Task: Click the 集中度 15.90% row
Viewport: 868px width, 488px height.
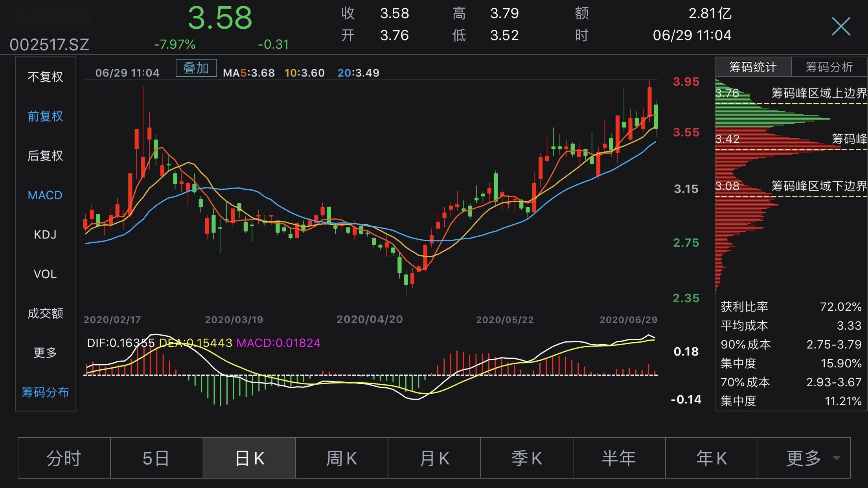Action: pos(791,363)
